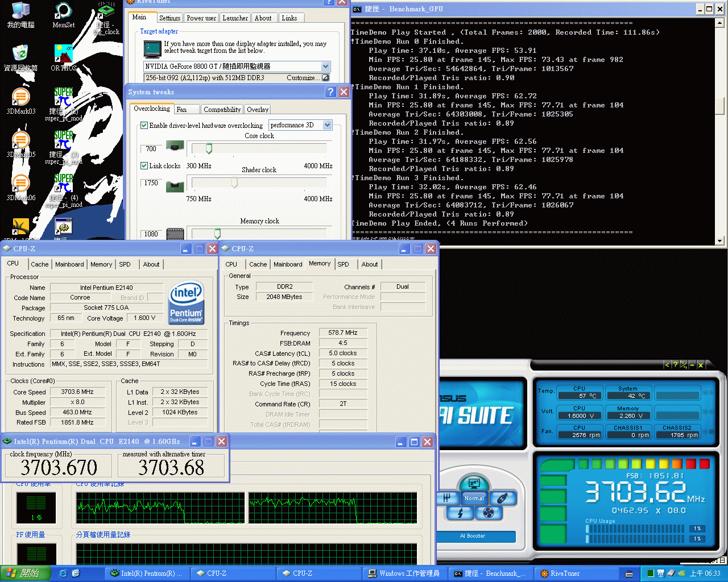Click the RivaTuner Customize arrow icon
This screenshot has height=582, width=728.
[x=325, y=78]
